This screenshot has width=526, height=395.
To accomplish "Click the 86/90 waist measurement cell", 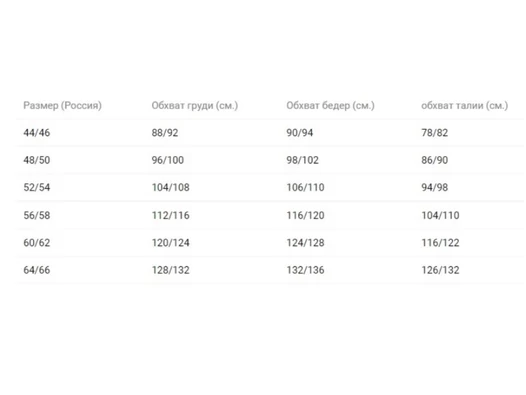I will (x=434, y=160).
